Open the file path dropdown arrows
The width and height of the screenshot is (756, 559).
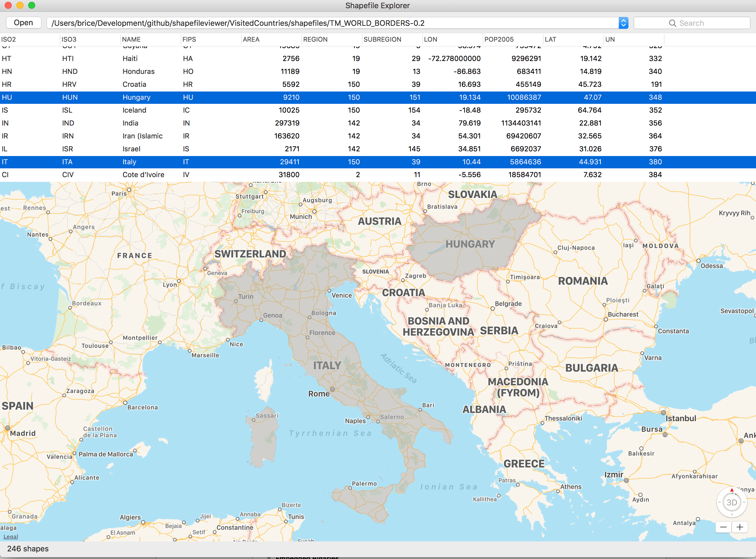623,23
